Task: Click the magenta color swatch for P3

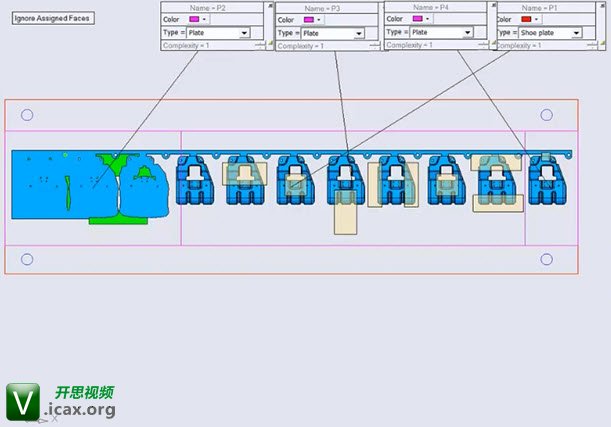Action: (x=309, y=19)
